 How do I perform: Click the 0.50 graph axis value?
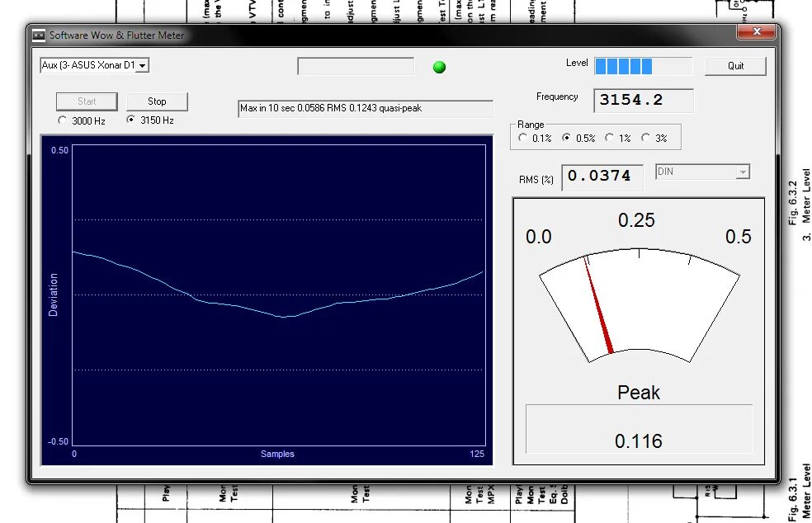(x=59, y=150)
